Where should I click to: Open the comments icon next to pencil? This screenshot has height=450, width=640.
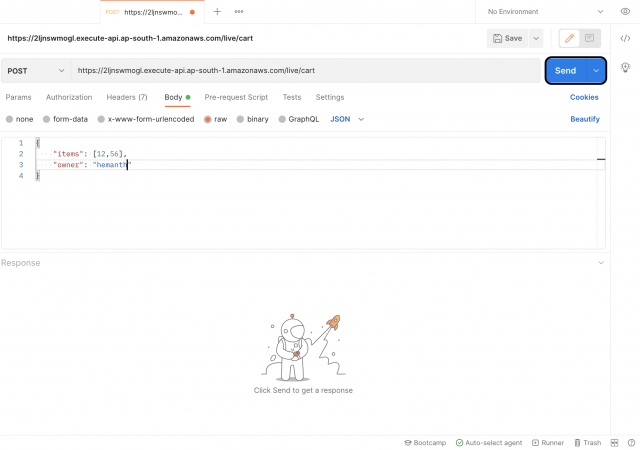click(x=589, y=38)
